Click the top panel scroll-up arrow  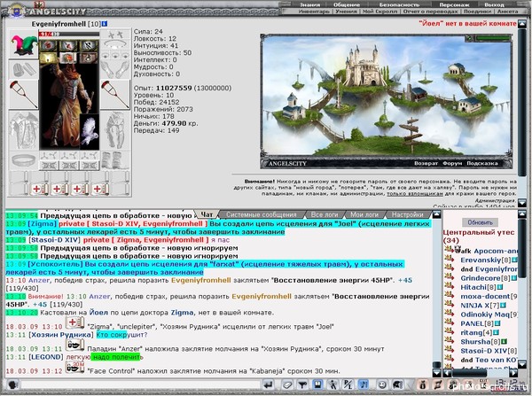coord(522,24)
